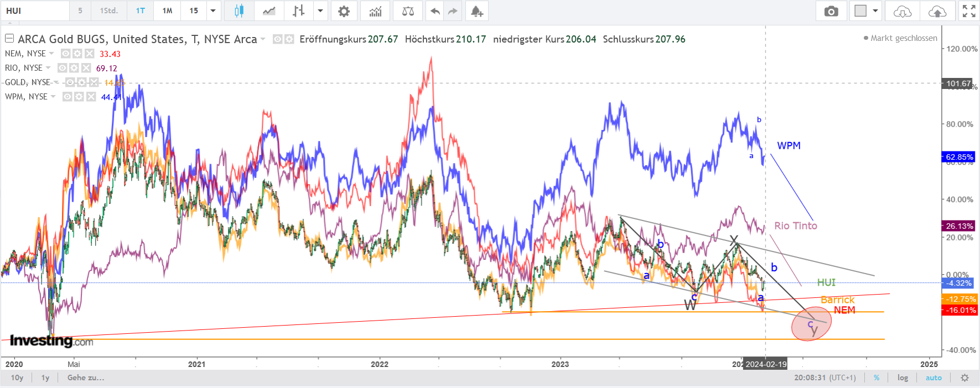
Task: Undo last chart action
Action: tap(435, 11)
